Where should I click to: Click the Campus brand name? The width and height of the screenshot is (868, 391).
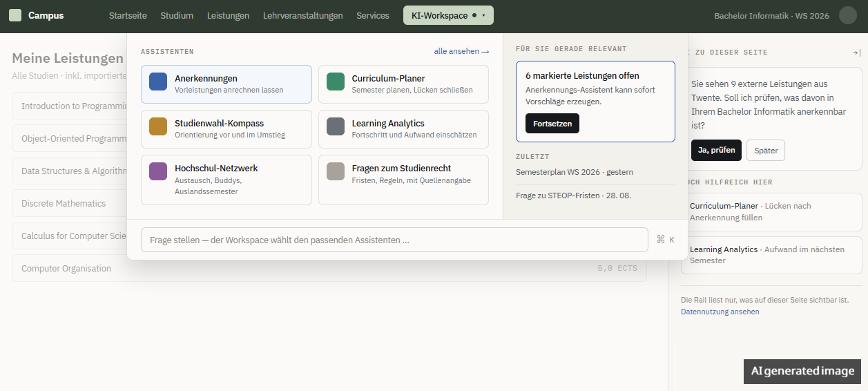(46, 15)
